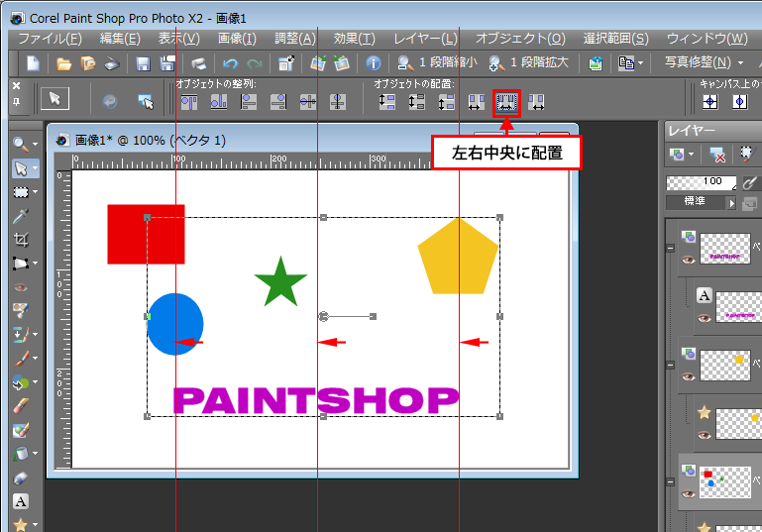This screenshot has height=532, width=762.
Task: Align objects to horizontal center
Action: point(337,102)
